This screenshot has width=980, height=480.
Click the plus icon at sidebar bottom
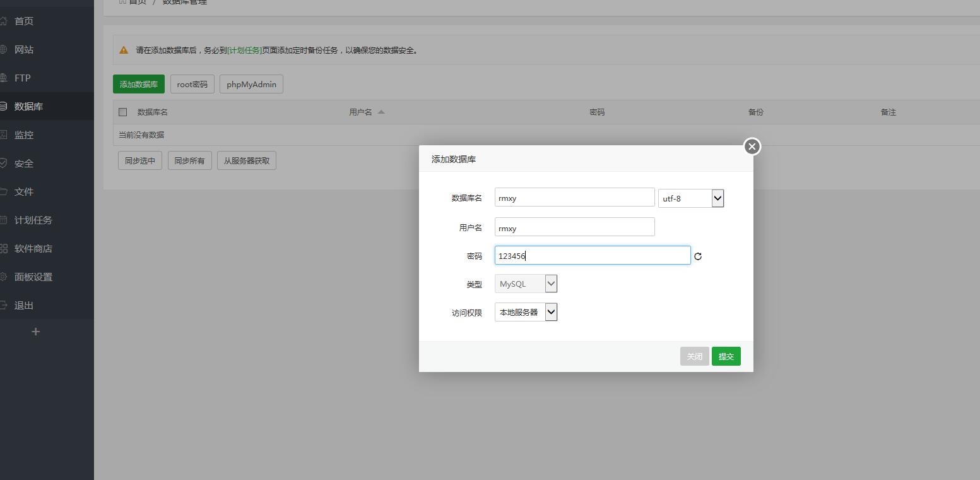pyautogui.click(x=35, y=332)
